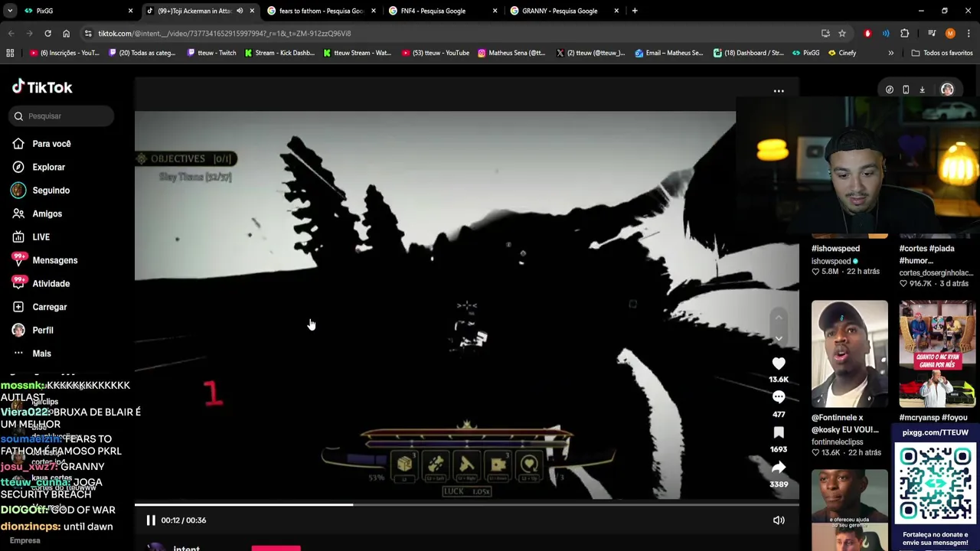Viewport: 980px width, 551px height.
Task: Open Cinefy bookmark
Action: tap(842, 53)
